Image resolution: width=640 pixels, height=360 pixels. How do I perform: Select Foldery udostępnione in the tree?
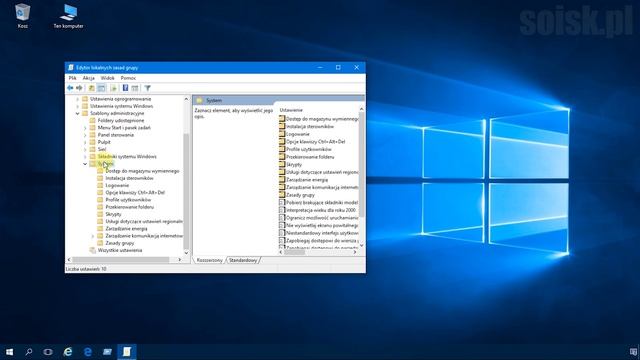(x=121, y=121)
